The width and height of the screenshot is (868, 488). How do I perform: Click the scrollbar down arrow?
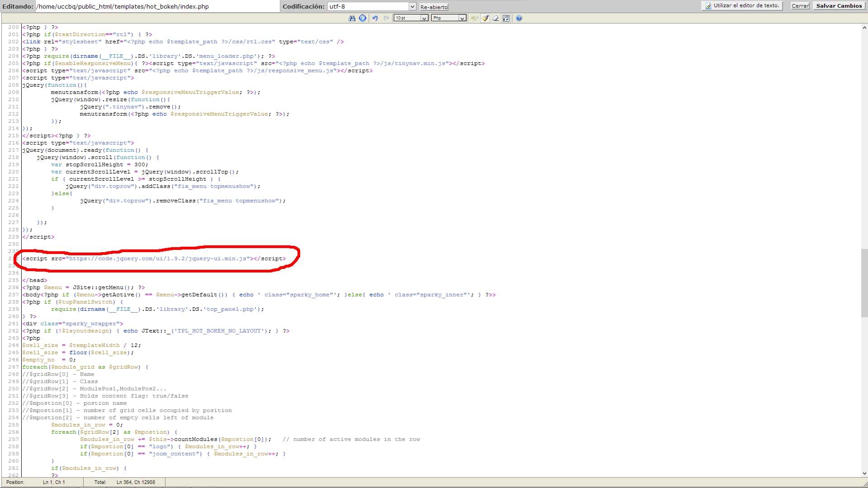864,474
